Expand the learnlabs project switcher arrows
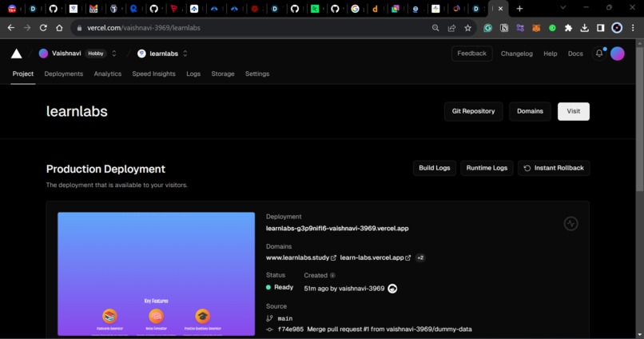The width and height of the screenshot is (644, 339). click(x=185, y=54)
